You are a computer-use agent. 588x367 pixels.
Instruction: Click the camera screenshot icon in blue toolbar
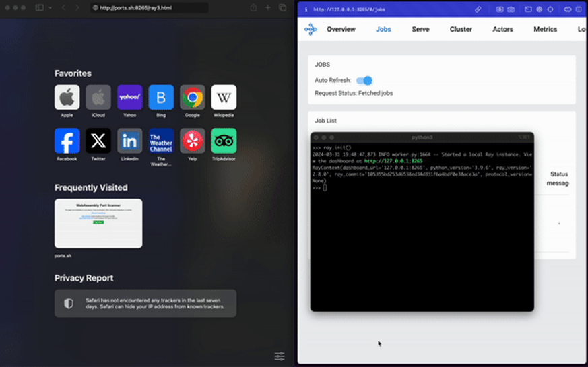click(x=511, y=9)
